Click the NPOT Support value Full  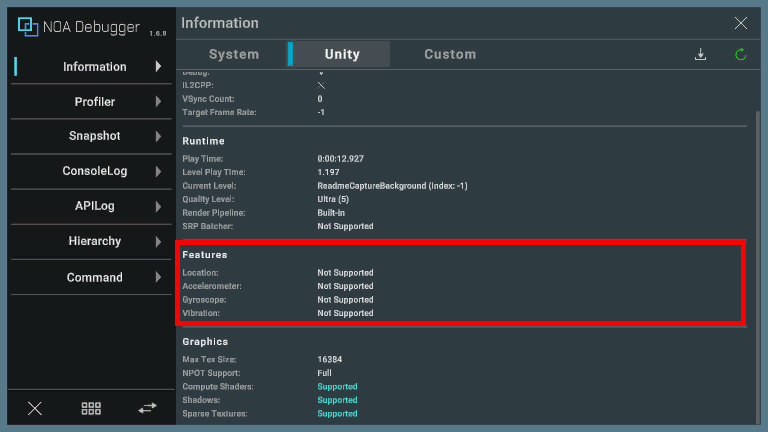324,373
